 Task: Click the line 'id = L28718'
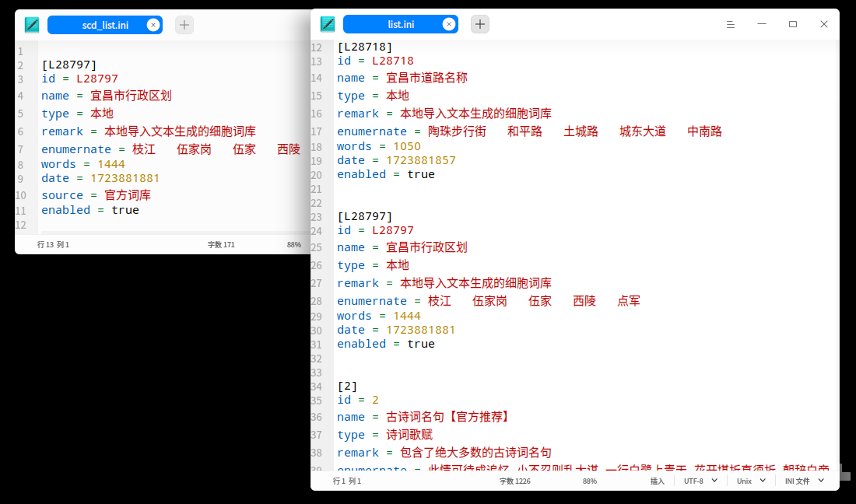pos(375,61)
